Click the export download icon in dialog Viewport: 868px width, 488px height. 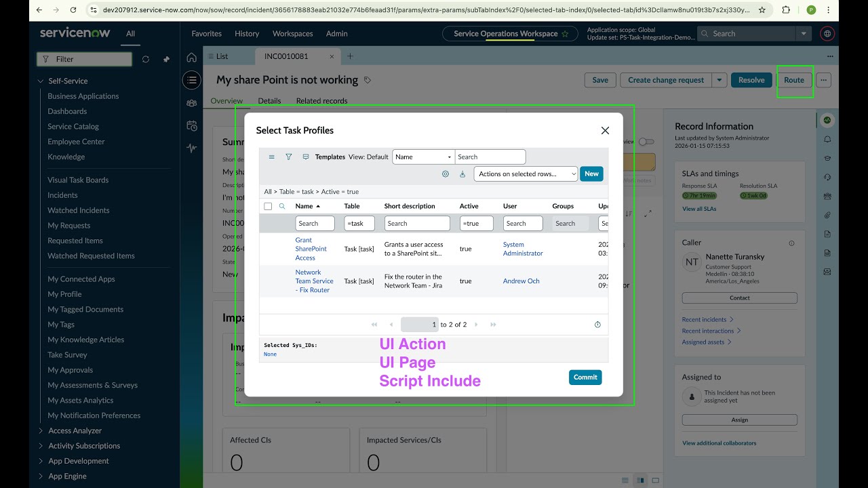click(x=462, y=174)
